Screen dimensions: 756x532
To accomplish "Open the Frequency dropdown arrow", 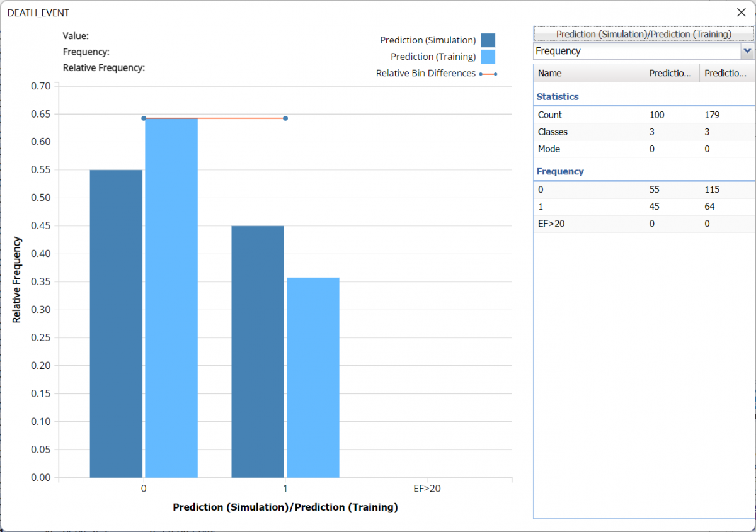I will click(747, 51).
